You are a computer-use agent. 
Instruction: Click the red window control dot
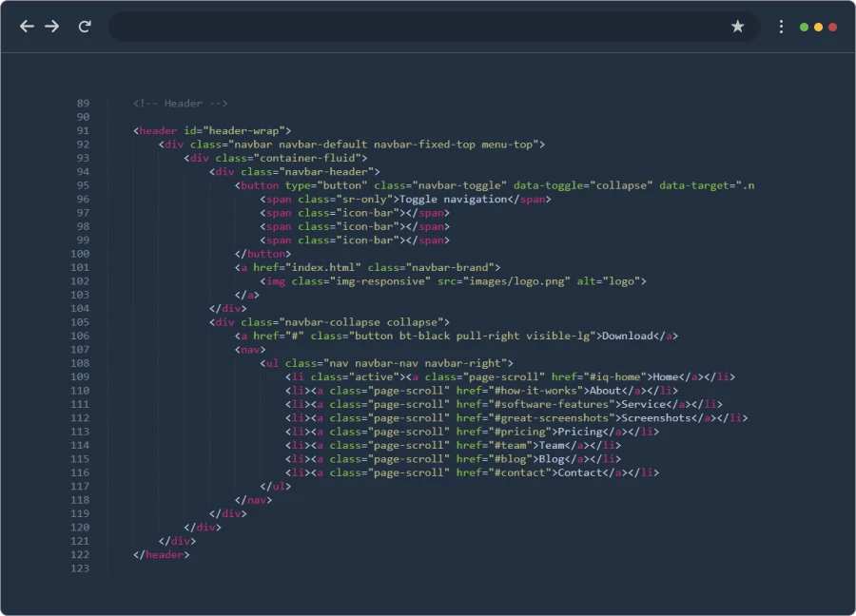pos(833,27)
